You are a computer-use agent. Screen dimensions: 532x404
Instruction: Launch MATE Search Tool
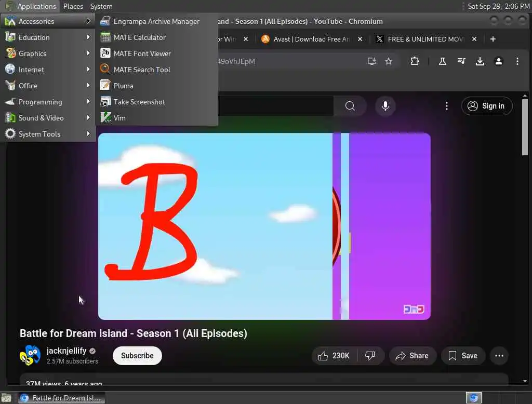(156, 70)
